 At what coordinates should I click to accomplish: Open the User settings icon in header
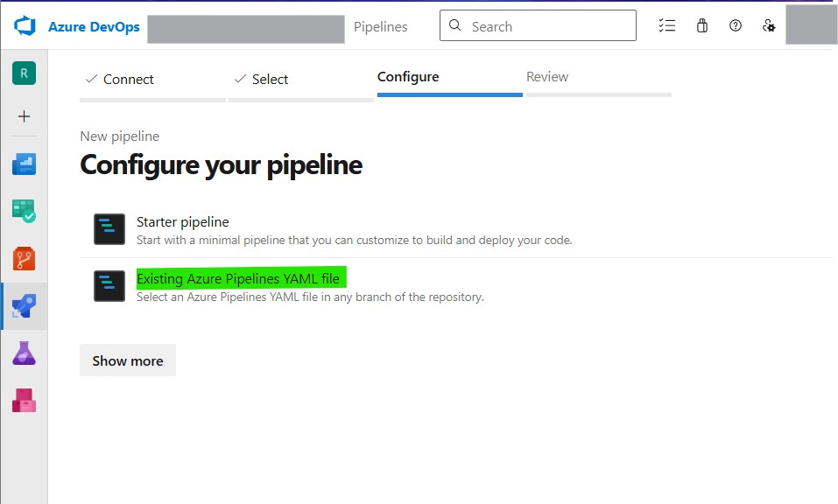coord(769,25)
